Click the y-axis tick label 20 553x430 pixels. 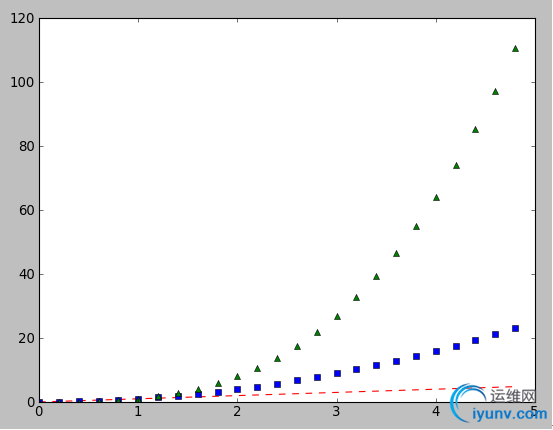point(26,339)
